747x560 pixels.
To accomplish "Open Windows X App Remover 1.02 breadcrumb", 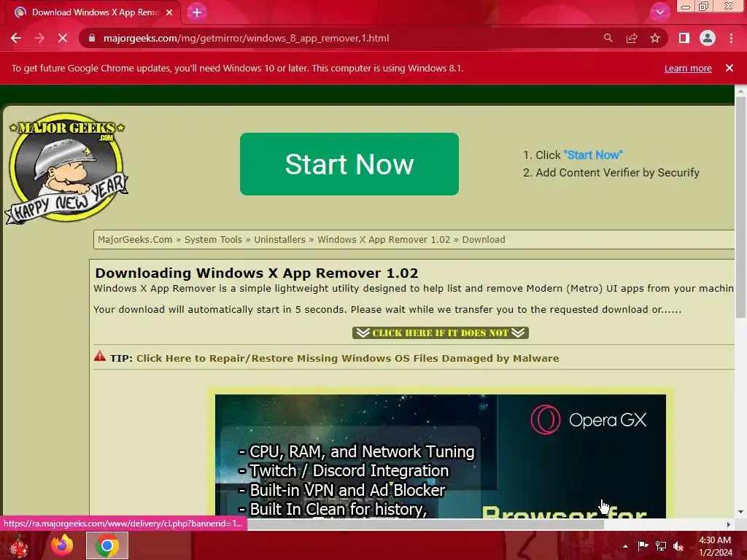I will (384, 239).
